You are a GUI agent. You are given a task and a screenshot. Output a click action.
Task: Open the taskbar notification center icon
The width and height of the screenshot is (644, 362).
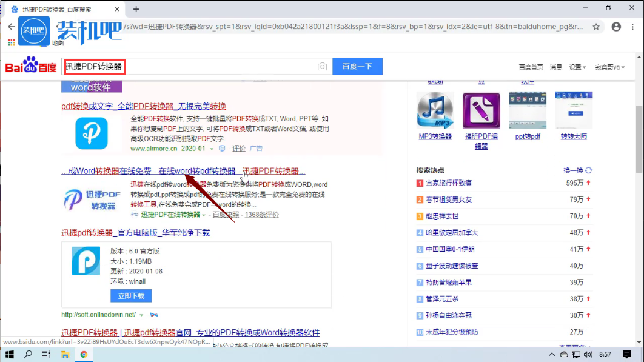pyautogui.click(x=627, y=354)
